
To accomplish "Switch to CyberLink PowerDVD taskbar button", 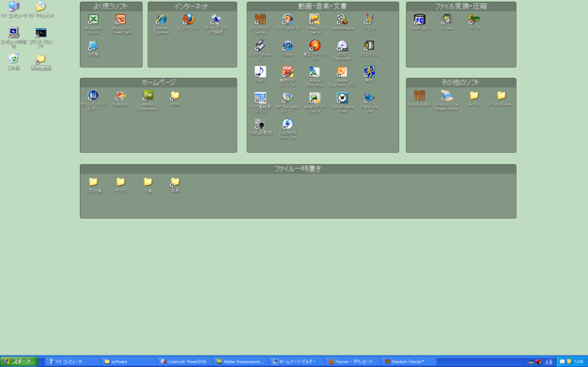I will click(184, 361).
